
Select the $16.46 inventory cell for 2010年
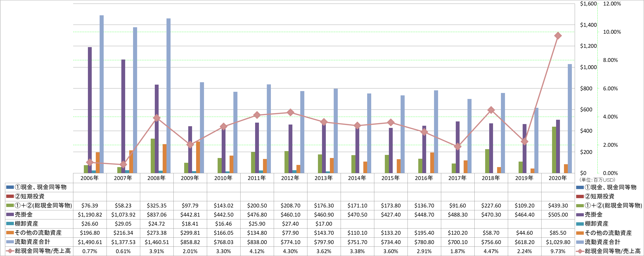tap(224, 224)
